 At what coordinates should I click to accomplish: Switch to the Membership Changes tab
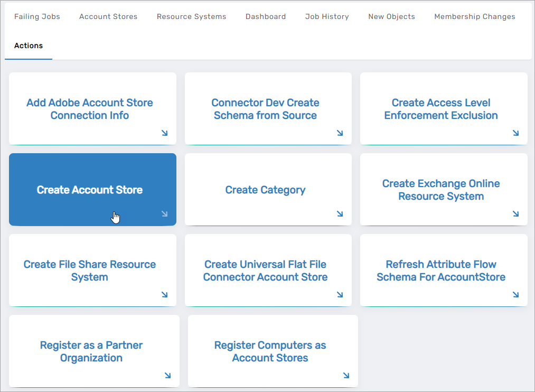(474, 16)
